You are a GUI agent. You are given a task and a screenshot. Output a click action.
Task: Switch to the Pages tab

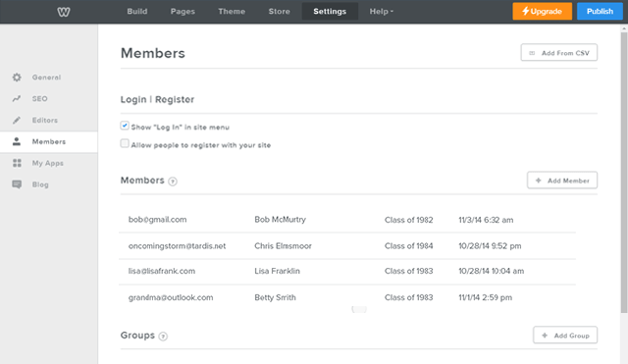(x=183, y=11)
